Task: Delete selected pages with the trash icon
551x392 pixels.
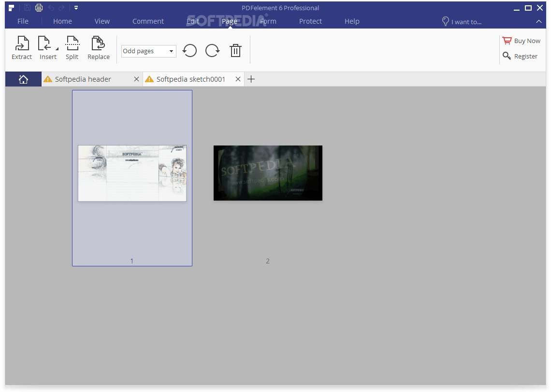Action: (235, 51)
